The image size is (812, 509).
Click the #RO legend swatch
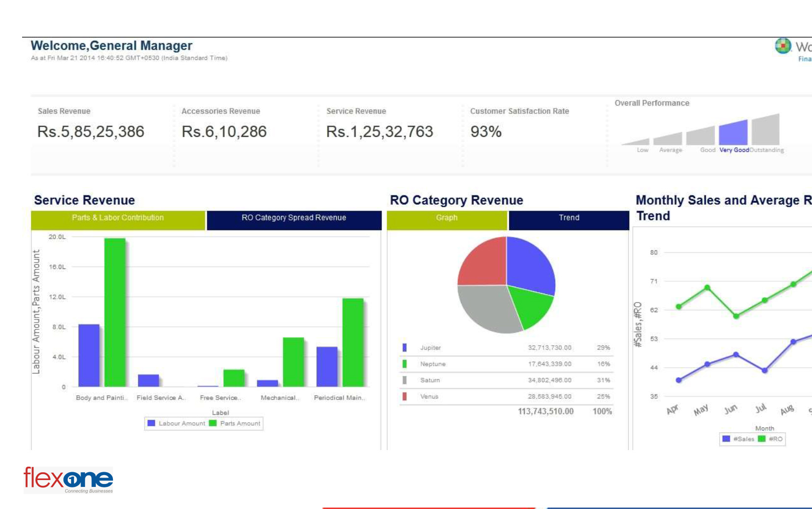point(761,439)
